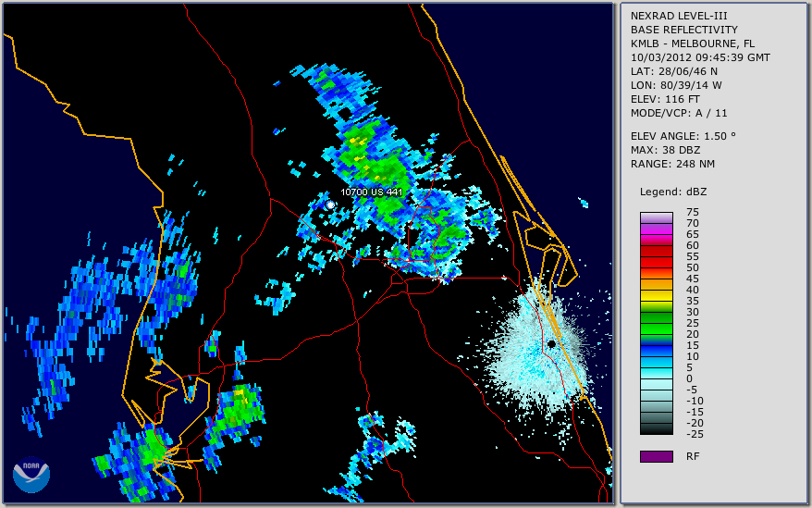The height and width of the screenshot is (508, 812).
Task: Select the 'RANGE: 248 NM' line
Action: [x=672, y=165]
